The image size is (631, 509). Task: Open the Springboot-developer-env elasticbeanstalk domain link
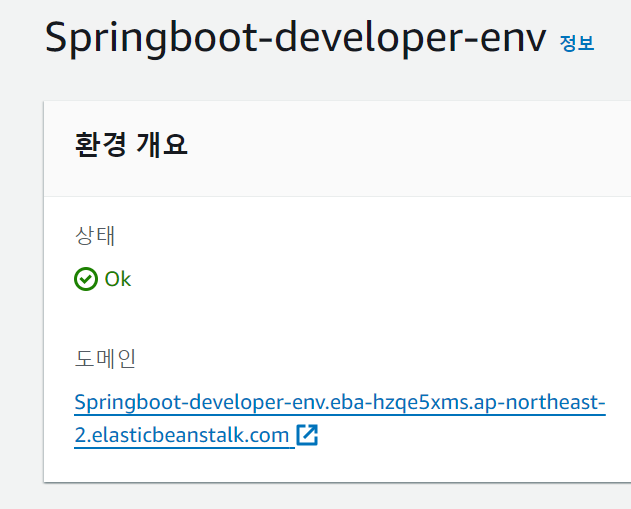[x=340, y=418]
